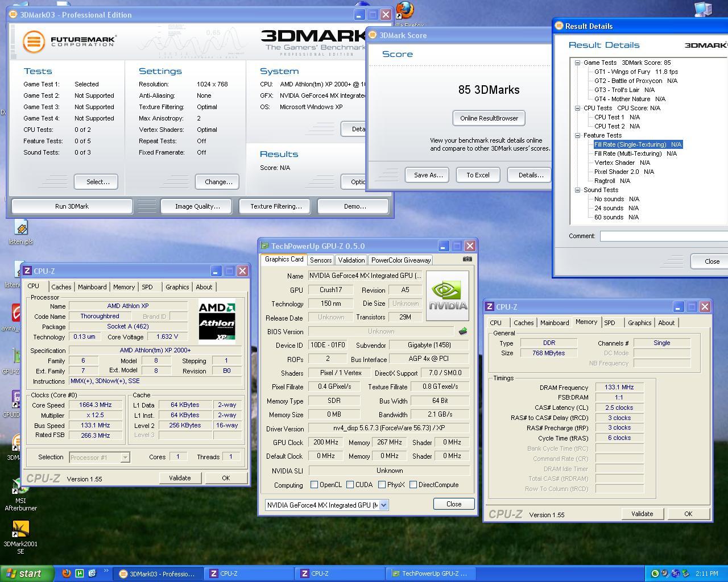Open 3DMark2001 SE desktop shortcut
Viewport: 728px width, 582px height.
point(20,537)
